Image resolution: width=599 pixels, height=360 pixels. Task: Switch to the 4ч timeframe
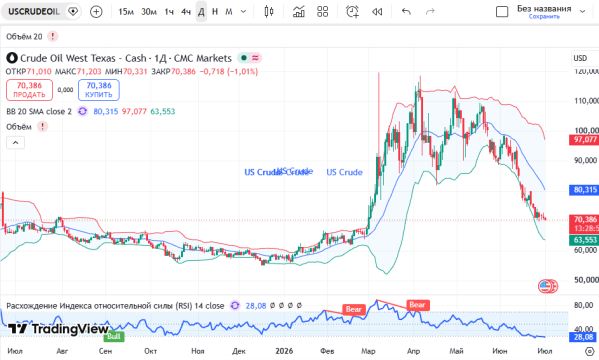tap(186, 12)
